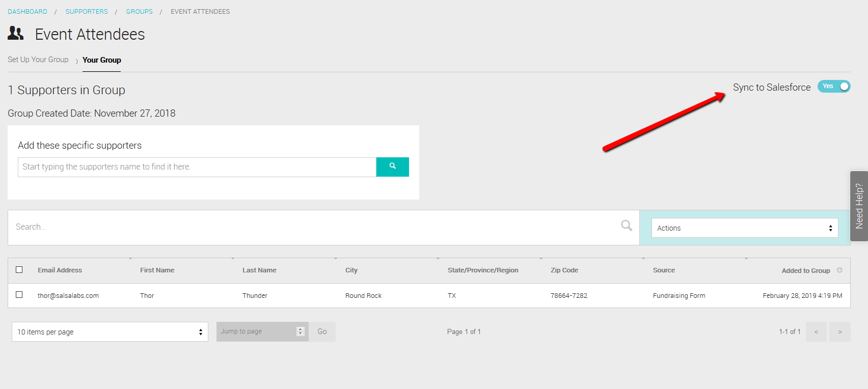Click the info icon beside Added to Group
Viewport: 868px width, 389px height.
(839, 270)
